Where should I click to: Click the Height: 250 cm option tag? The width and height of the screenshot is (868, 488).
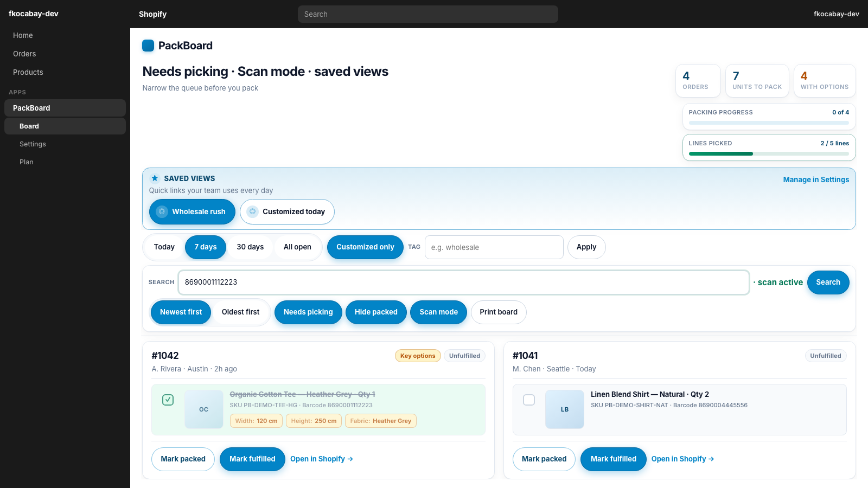click(314, 421)
